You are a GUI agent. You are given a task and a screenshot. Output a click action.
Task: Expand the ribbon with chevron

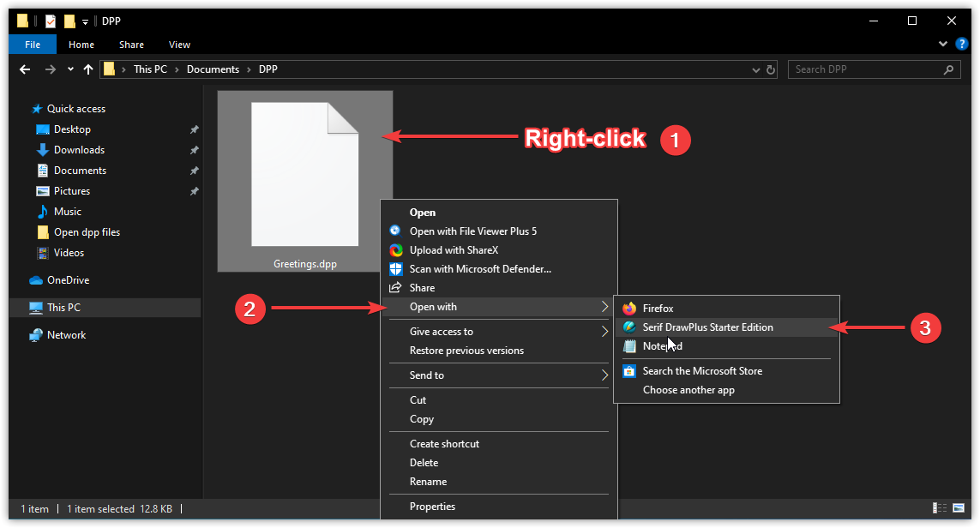[x=942, y=44]
